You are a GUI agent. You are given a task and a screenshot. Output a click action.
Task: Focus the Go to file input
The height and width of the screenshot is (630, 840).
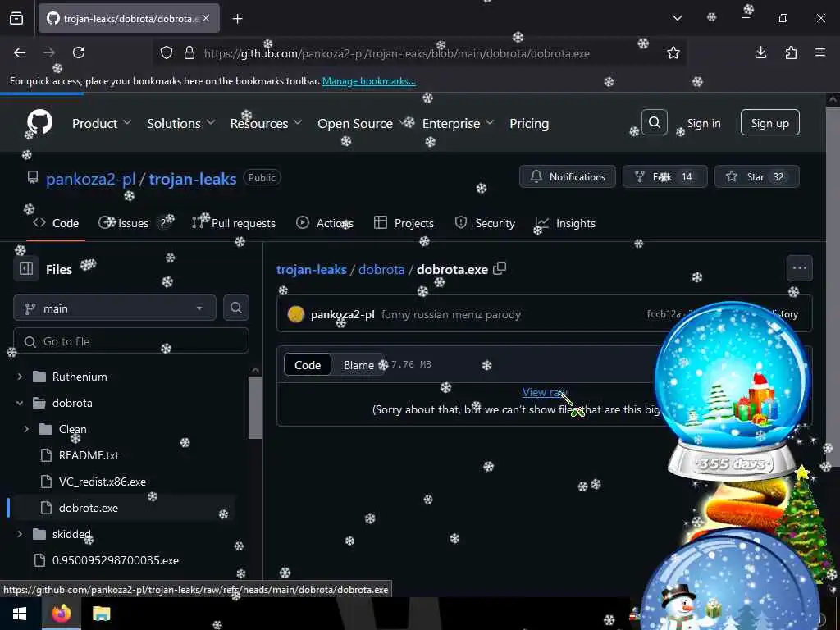click(131, 340)
